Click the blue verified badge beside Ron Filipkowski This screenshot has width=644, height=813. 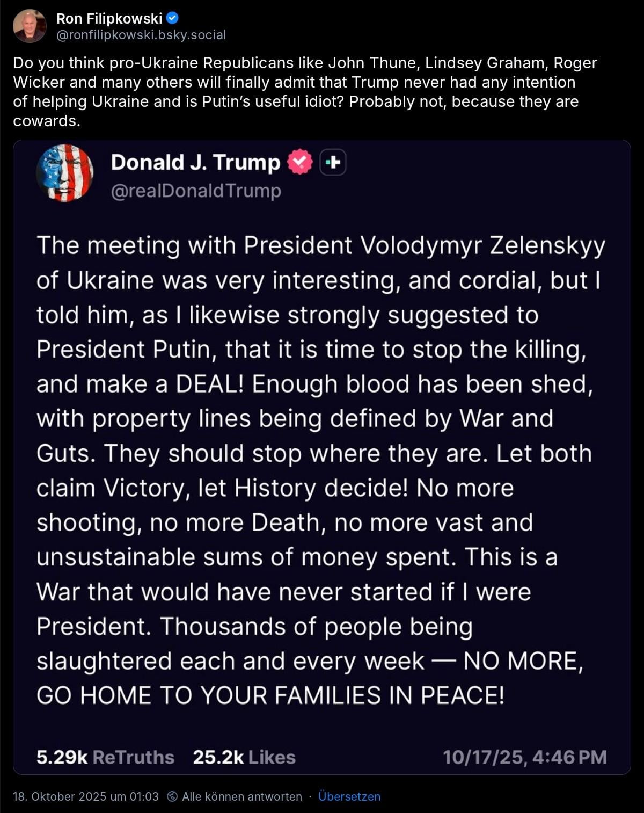(172, 18)
